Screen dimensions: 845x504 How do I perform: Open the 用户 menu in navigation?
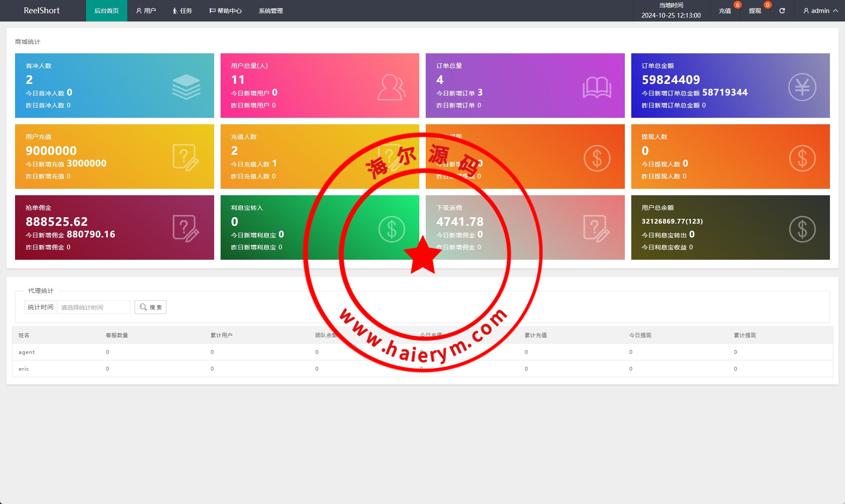point(146,11)
